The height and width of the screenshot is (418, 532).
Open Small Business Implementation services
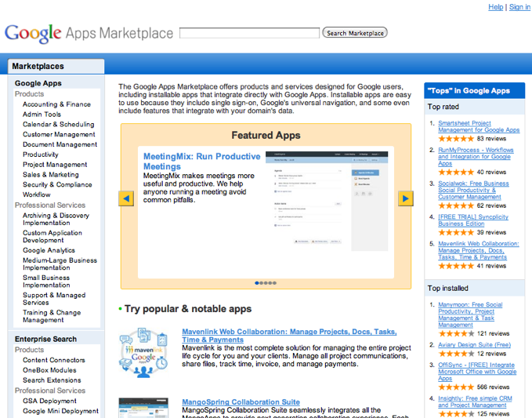point(46,282)
